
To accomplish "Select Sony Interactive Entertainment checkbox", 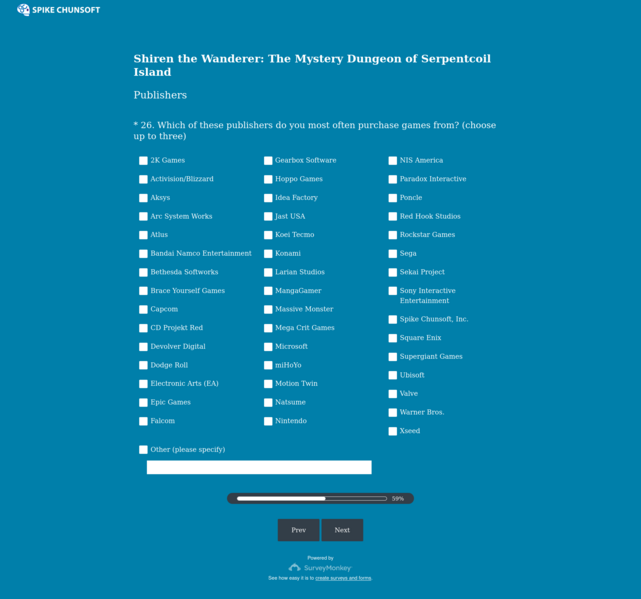I will coord(393,291).
